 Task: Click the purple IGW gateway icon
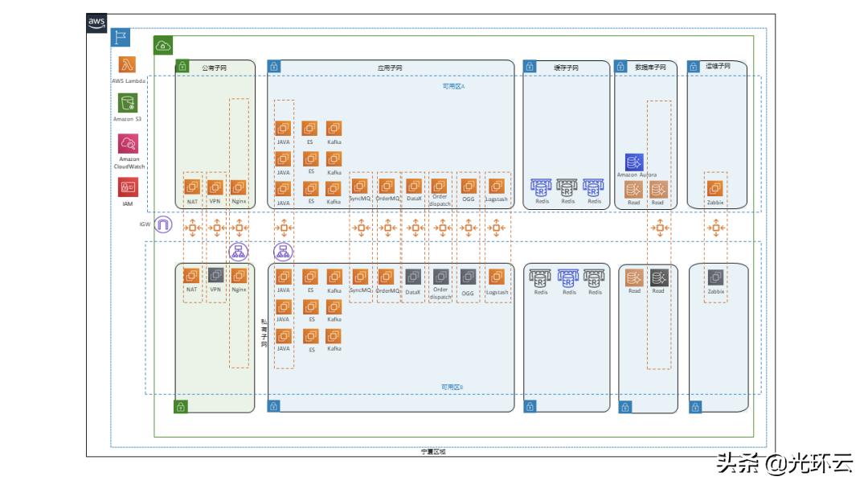(162, 224)
